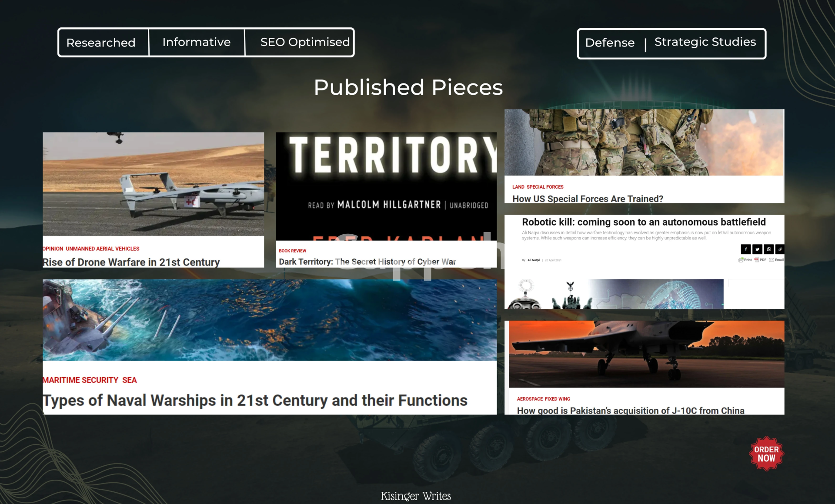Open Rise of Drone Warfare article

tap(131, 262)
